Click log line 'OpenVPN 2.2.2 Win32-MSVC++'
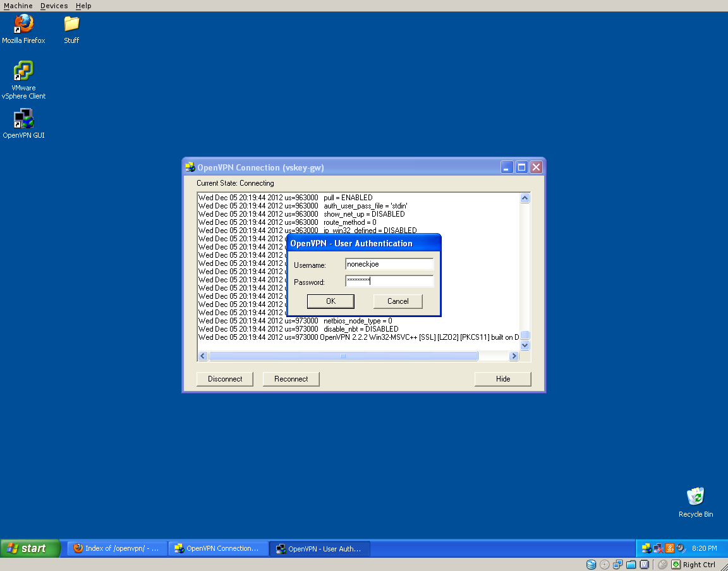 359,337
